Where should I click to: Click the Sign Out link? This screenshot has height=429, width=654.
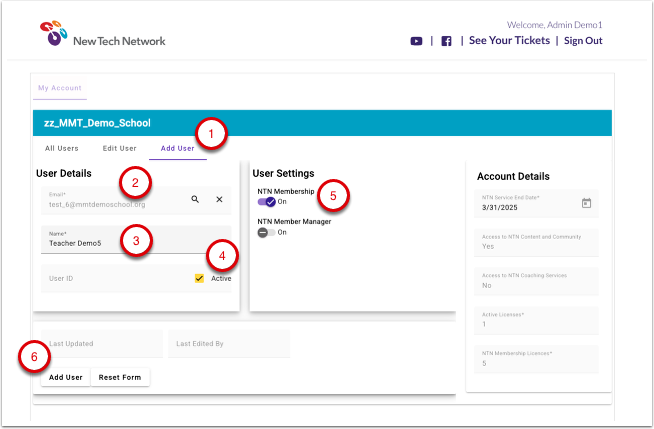click(x=583, y=41)
